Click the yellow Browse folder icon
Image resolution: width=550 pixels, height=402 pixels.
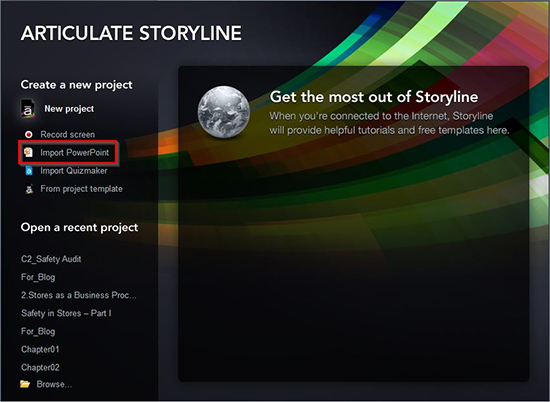coord(25,384)
